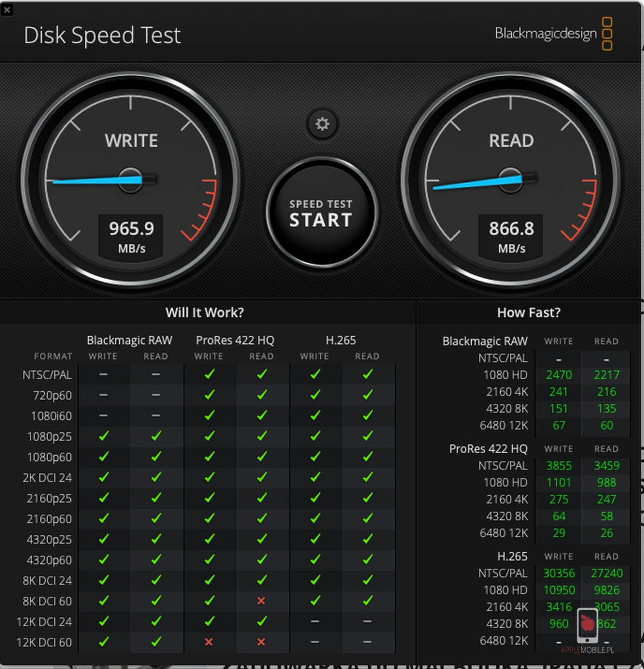This screenshot has height=669, width=644.
Task: Click the READ gauge dial
Action: point(511,179)
